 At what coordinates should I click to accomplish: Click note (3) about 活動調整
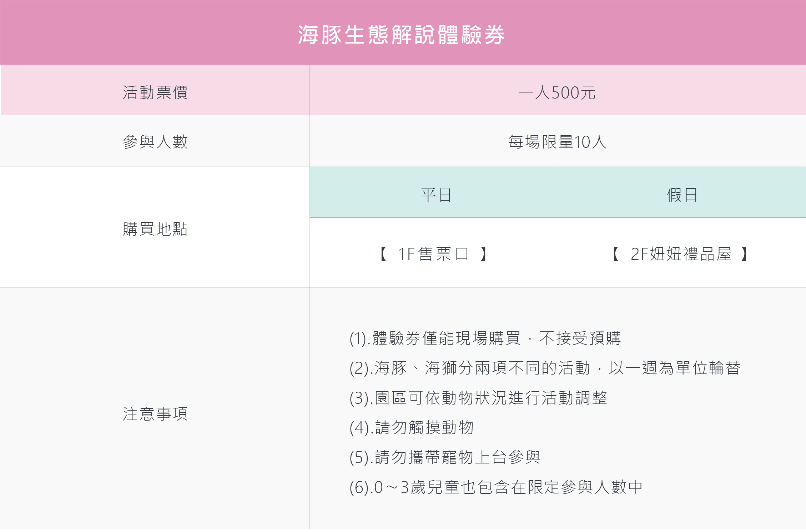[x=478, y=398]
